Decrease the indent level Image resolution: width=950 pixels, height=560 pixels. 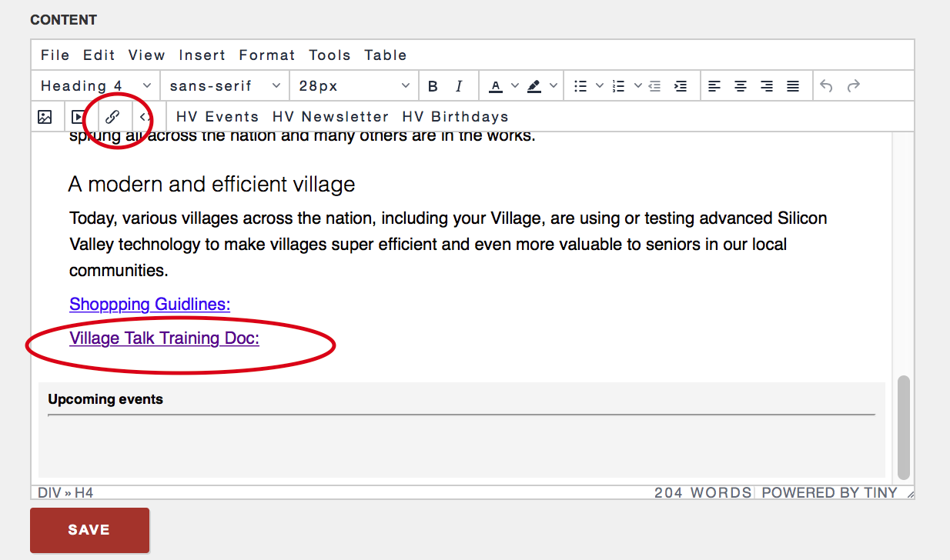tap(654, 86)
